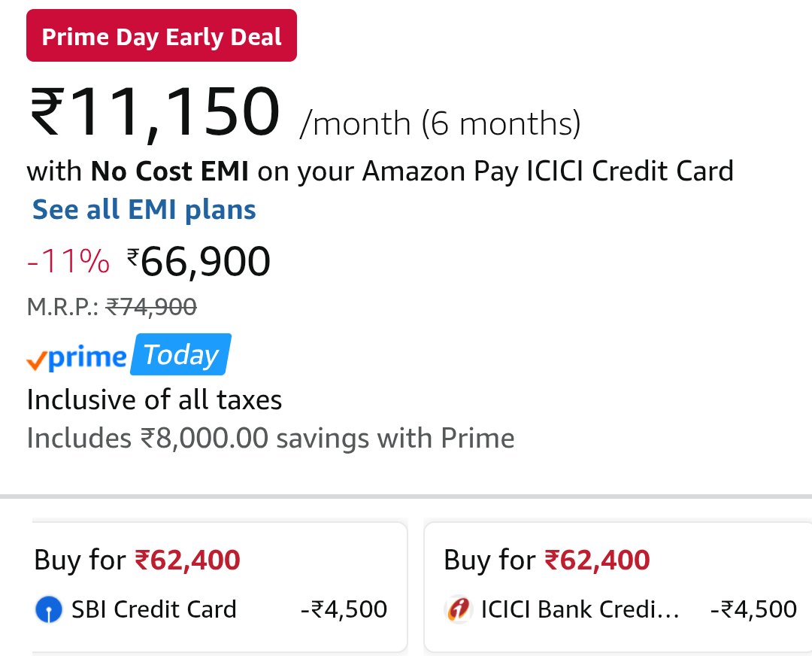The width and height of the screenshot is (812, 656).
Task: Click the -11% discount label
Action: (x=68, y=262)
